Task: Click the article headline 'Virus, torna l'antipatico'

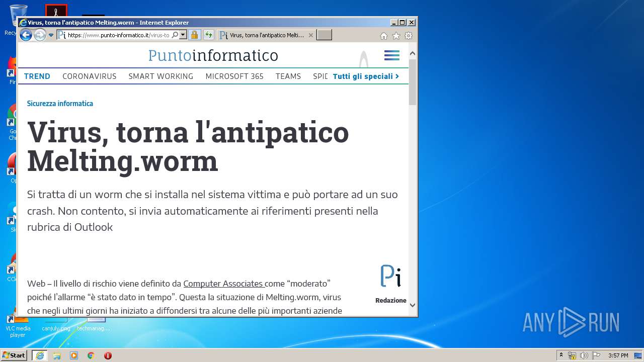Action: [x=188, y=147]
